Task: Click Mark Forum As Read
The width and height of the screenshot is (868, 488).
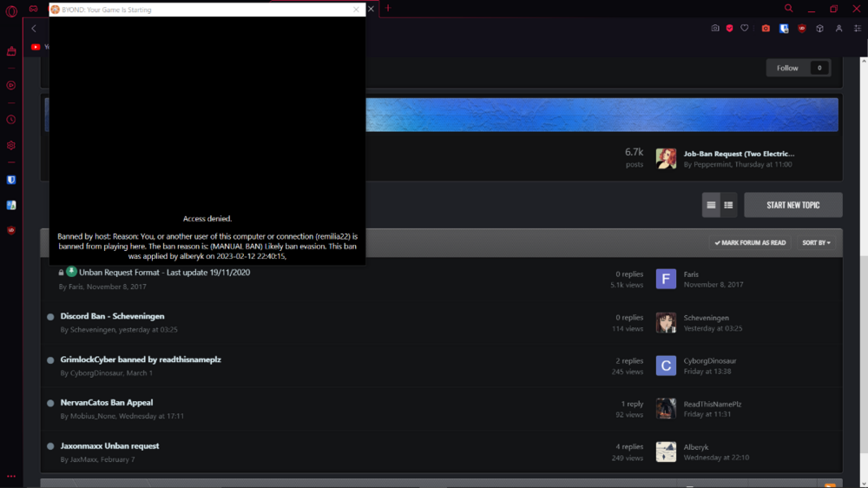Action: (x=750, y=243)
